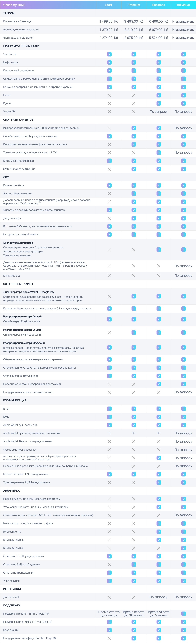Click the Premium column cross for Купон

click(134, 103)
